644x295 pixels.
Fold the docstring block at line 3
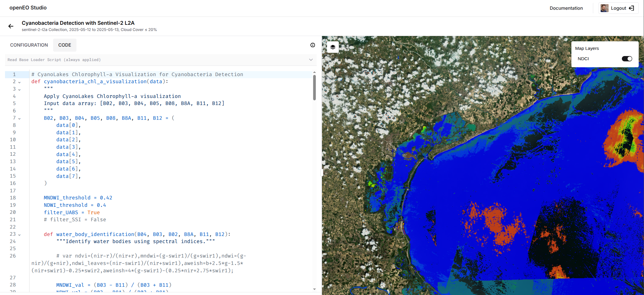tap(19, 89)
